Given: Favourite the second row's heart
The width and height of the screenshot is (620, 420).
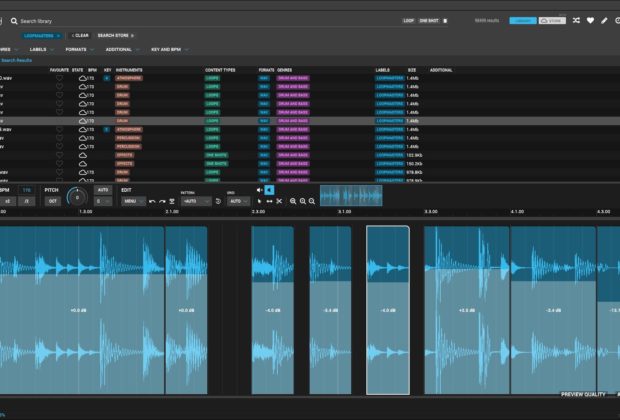Looking at the screenshot, I should pos(59,87).
